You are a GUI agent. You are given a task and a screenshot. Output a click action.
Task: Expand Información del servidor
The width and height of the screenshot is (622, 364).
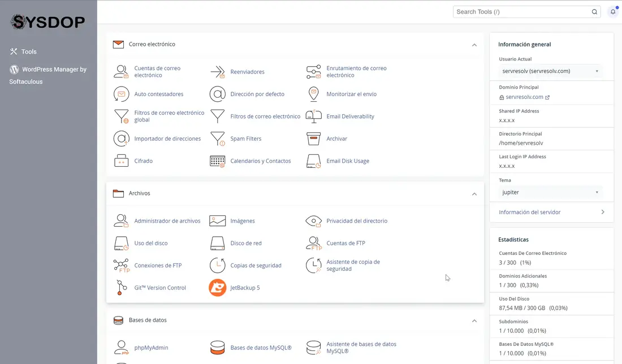pos(551,212)
